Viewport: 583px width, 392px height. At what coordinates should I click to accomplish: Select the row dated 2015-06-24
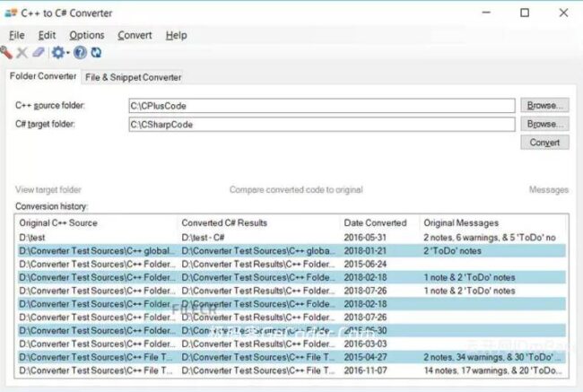pyautogui.click(x=291, y=264)
